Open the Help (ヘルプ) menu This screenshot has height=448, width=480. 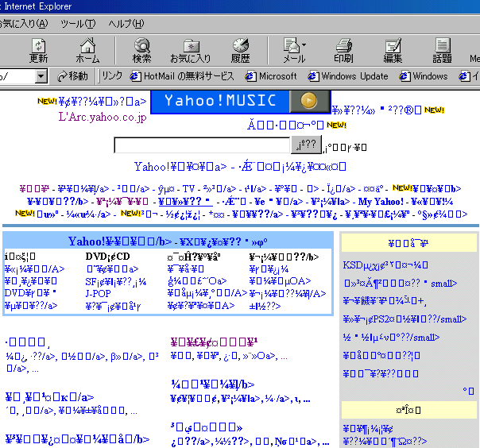pos(126,24)
